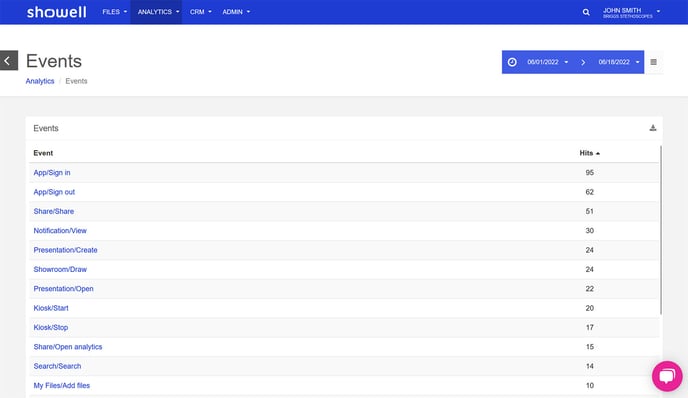The width and height of the screenshot is (688, 398).
Task: Click the Events panel heading
Action: click(46, 128)
